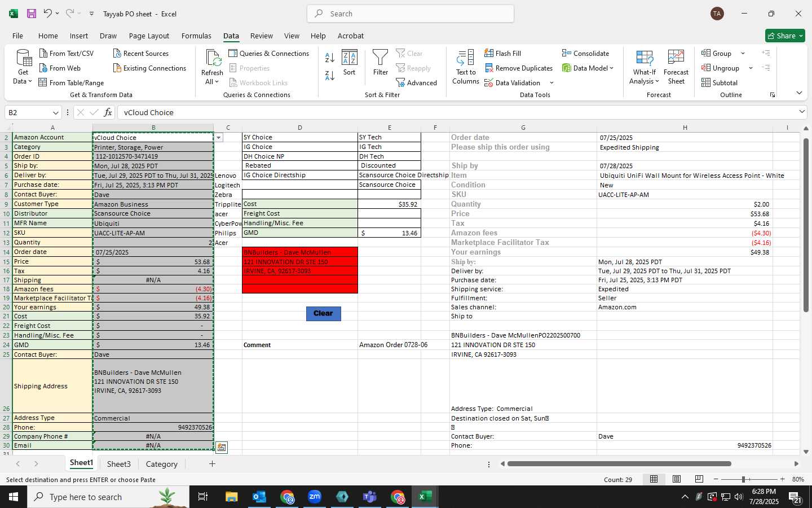This screenshot has height=508, width=812.
Task: Click Consolidate in Data Tools
Action: (x=585, y=53)
